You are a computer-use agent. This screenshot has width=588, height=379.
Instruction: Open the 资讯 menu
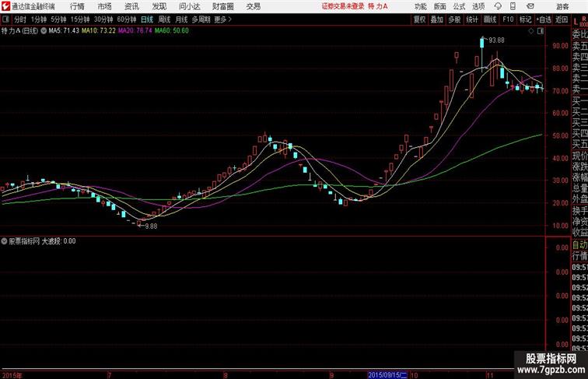(x=131, y=6)
